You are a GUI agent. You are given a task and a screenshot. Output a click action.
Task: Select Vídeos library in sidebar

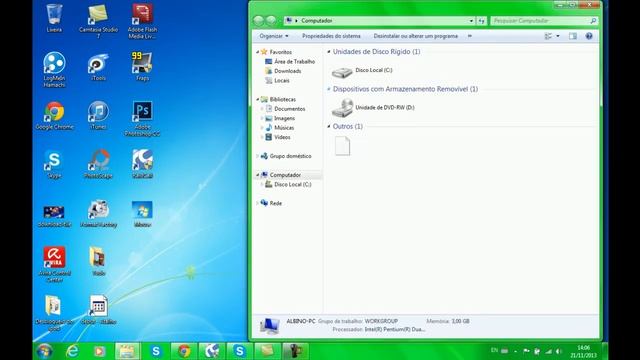pos(278,137)
